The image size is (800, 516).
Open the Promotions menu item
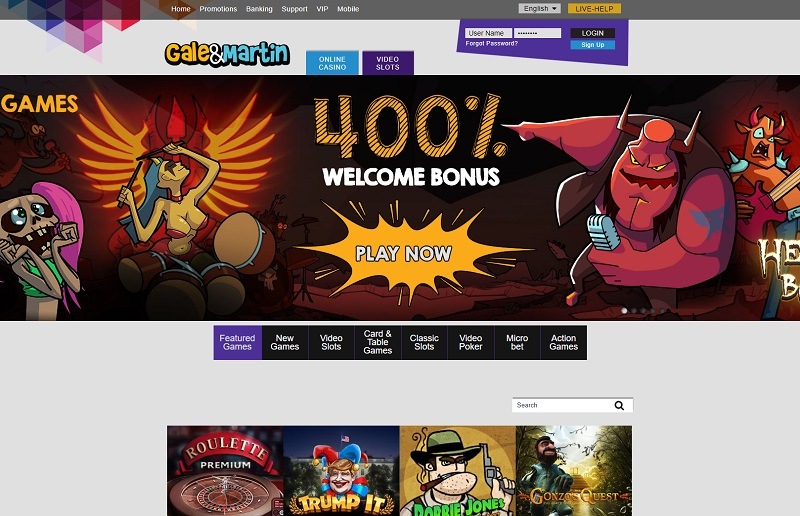pyautogui.click(x=218, y=9)
